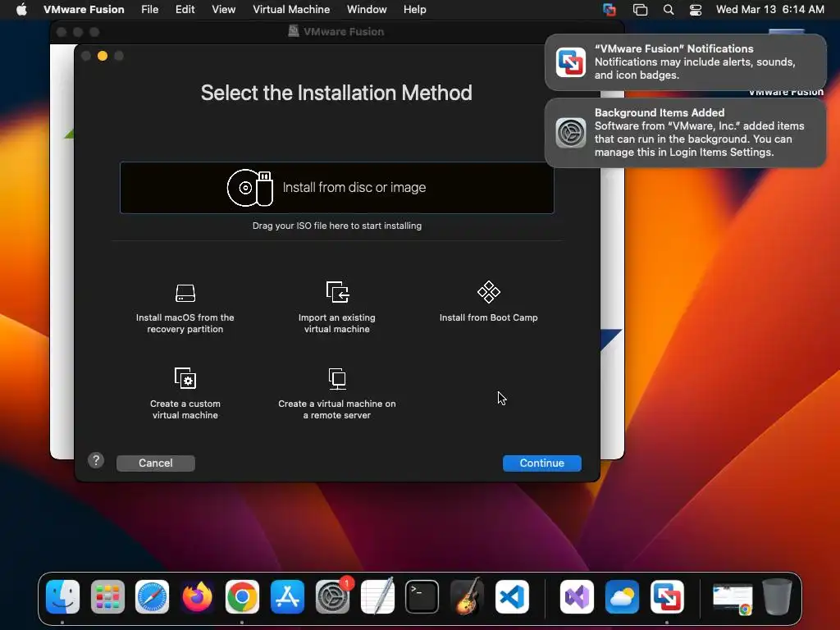Open Spotlight search in menu bar
This screenshot has height=630, width=840.
668,10
